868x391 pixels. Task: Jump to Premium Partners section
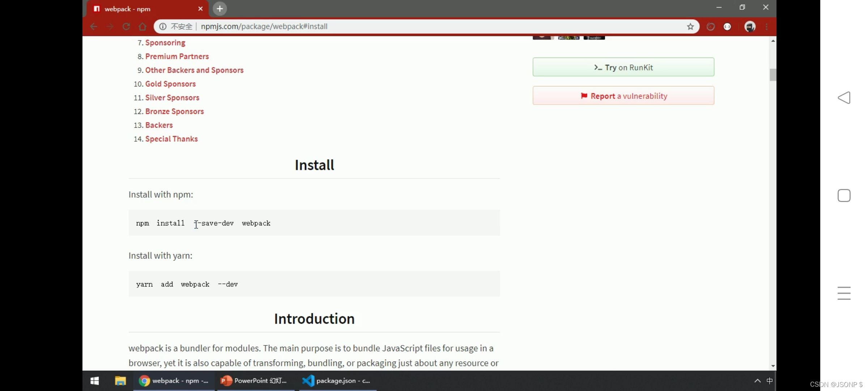177,56
